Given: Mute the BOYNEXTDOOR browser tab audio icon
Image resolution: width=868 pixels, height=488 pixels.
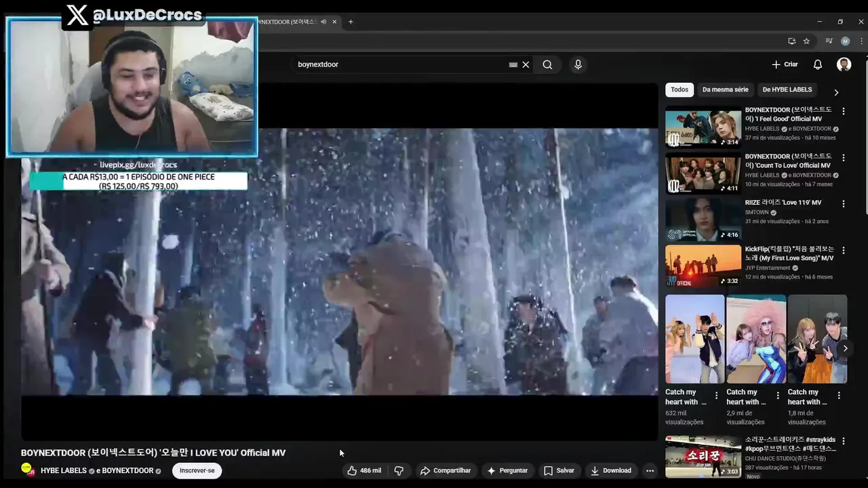Looking at the screenshot, I should pyautogui.click(x=323, y=22).
